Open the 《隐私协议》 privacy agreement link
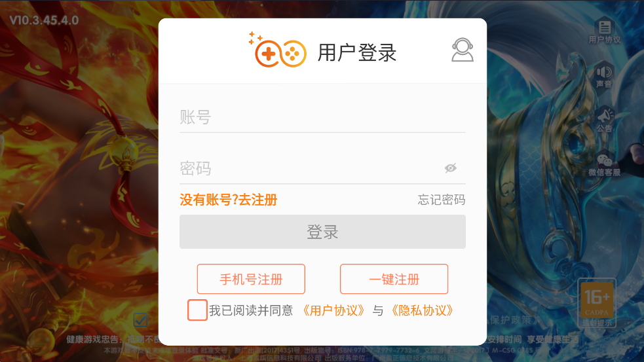The image size is (644, 362). point(422,310)
